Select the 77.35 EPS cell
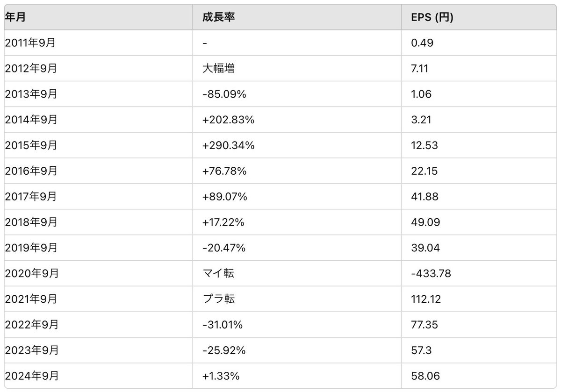Screen dimensions: 561x392 [x=424, y=324]
